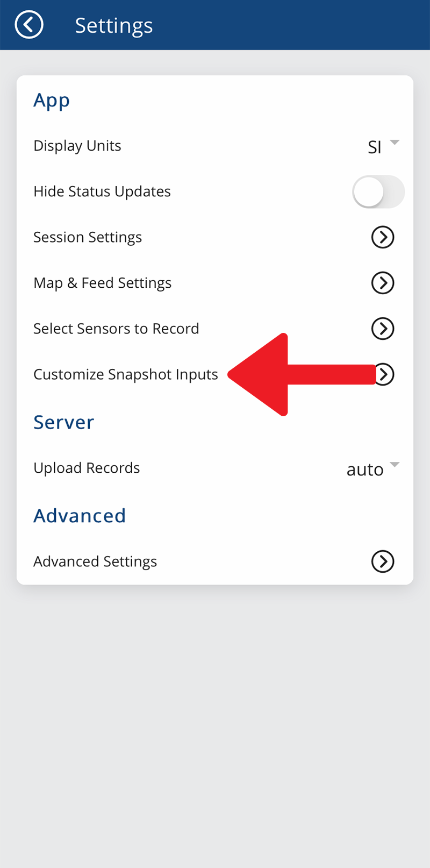Open the Session Settings row label
Viewport: 430px width, 868px height.
click(88, 238)
